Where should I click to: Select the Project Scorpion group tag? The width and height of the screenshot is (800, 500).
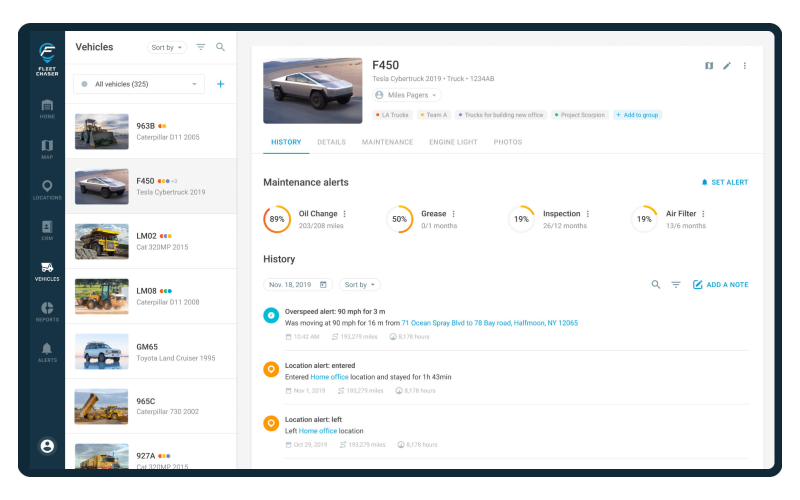(x=580, y=115)
